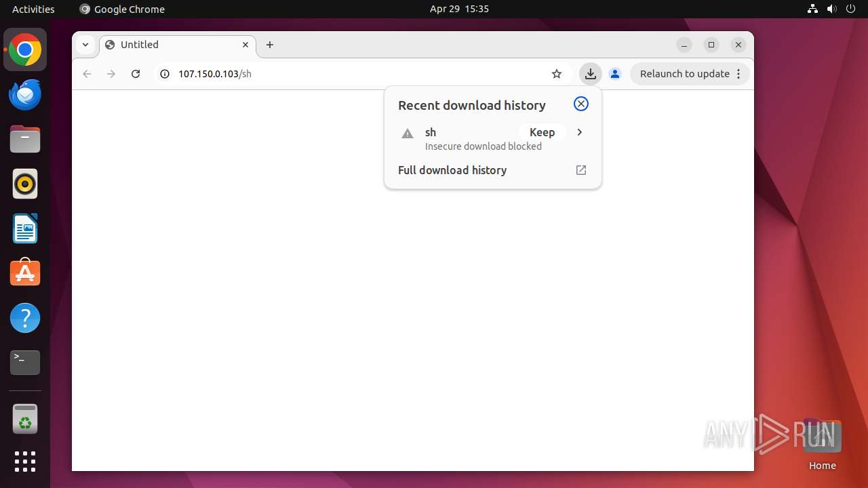The width and height of the screenshot is (868, 488).
Task: Keep the blocked sh download
Action: tap(542, 132)
